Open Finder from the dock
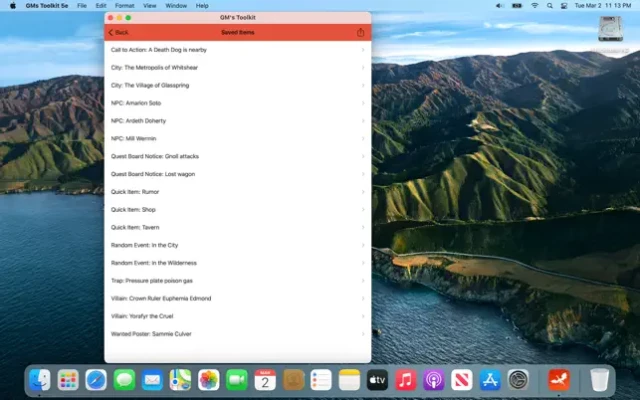The height and width of the screenshot is (400, 640). tap(40, 380)
